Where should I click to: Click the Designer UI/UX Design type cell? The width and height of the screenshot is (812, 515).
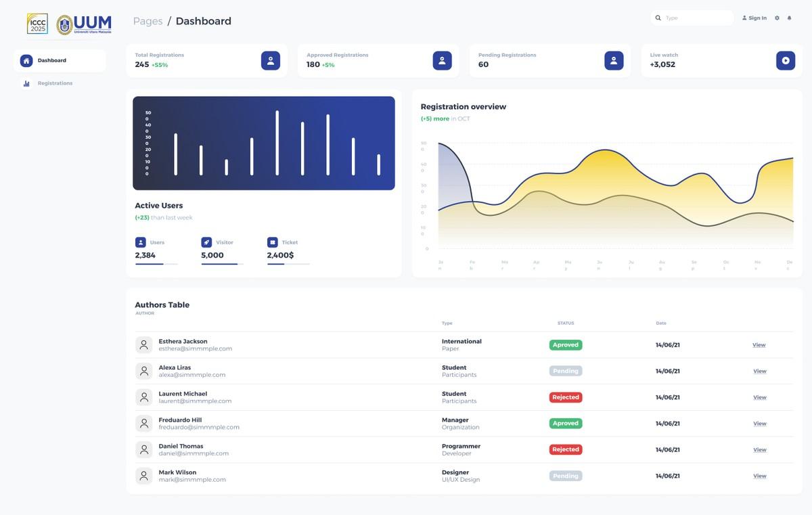click(461, 476)
